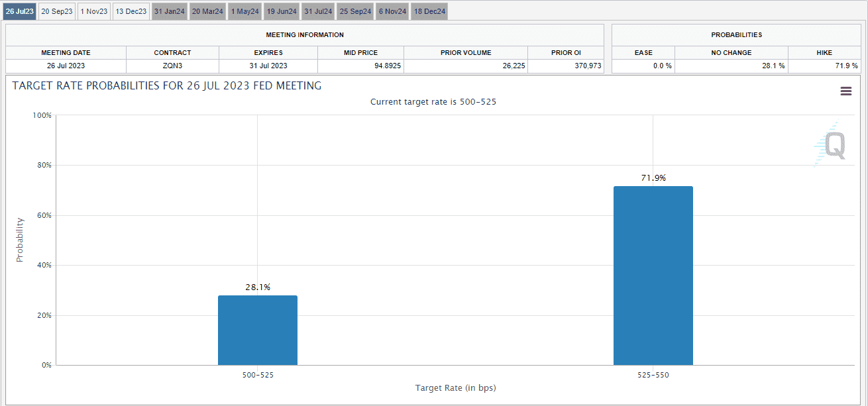Image resolution: width=868 pixels, height=406 pixels.
Task: Click the 525-550 probability bar
Action: click(653, 276)
